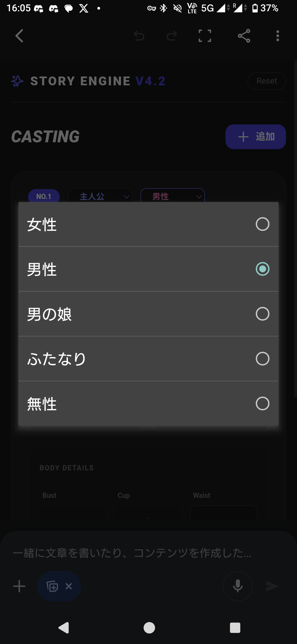
Task: Select the 無性 radio button
Action: point(262,403)
